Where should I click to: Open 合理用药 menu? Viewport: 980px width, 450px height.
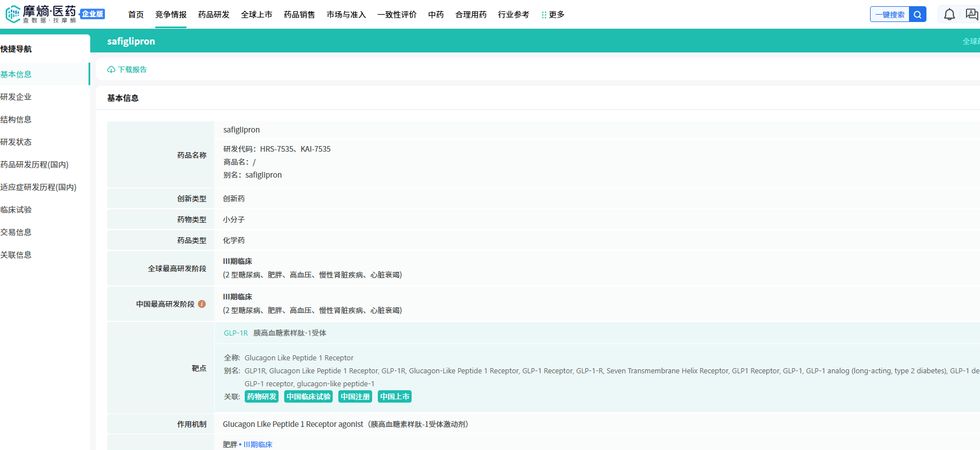[x=471, y=15]
